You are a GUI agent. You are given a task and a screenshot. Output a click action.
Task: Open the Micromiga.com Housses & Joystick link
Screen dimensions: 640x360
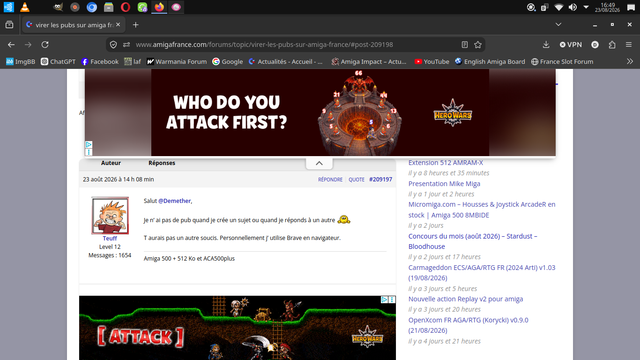[x=482, y=210]
